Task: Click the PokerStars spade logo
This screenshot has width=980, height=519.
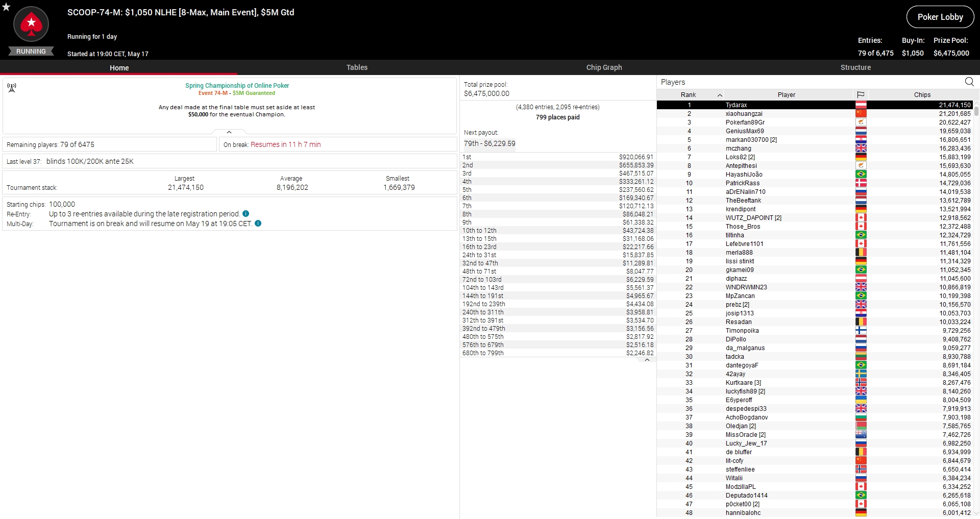Action: pyautogui.click(x=31, y=23)
